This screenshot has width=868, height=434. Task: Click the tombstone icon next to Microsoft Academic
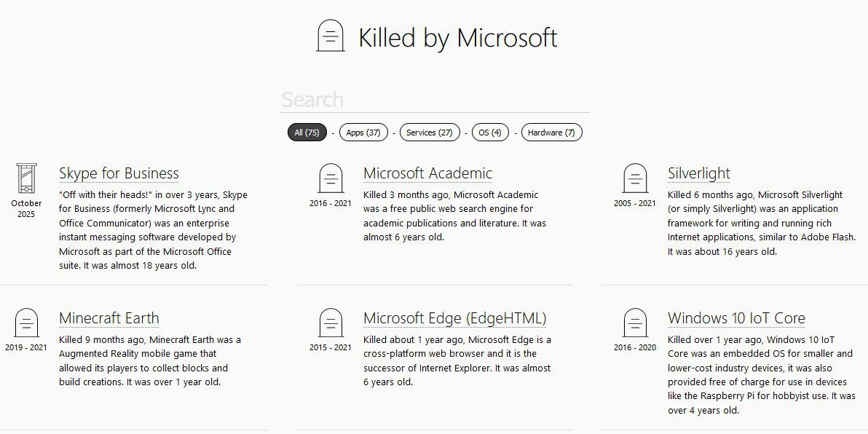pyautogui.click(x=330, y=179)
